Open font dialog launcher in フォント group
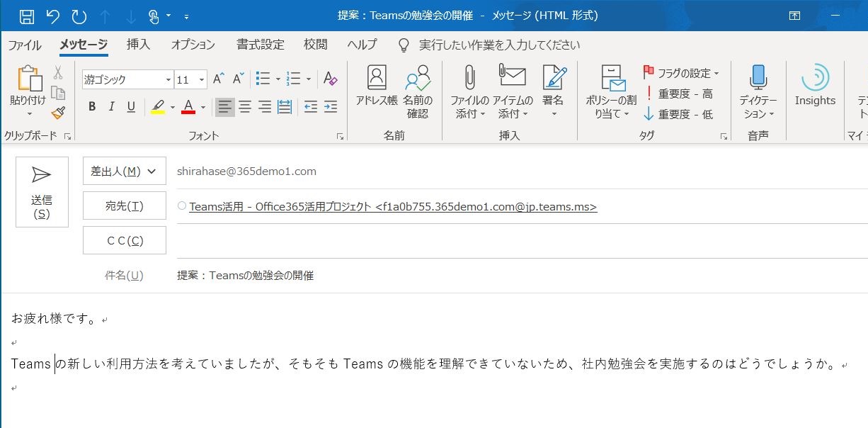 340,136
